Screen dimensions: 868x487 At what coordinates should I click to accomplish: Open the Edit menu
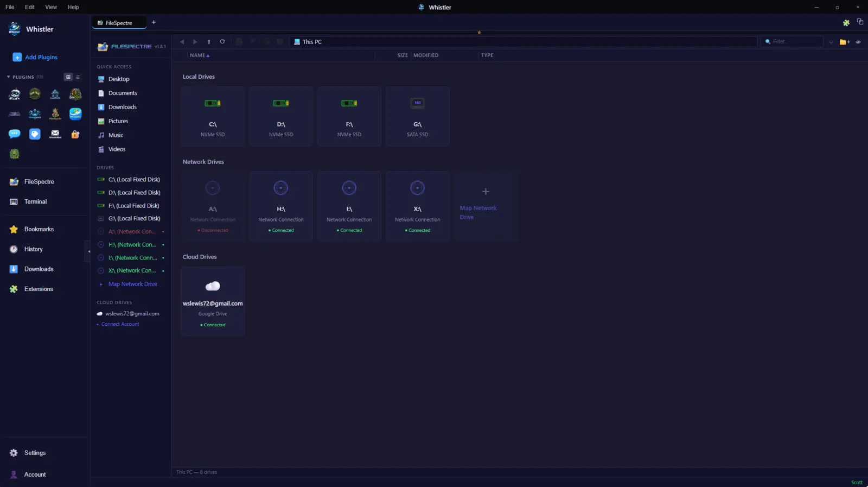30,7
